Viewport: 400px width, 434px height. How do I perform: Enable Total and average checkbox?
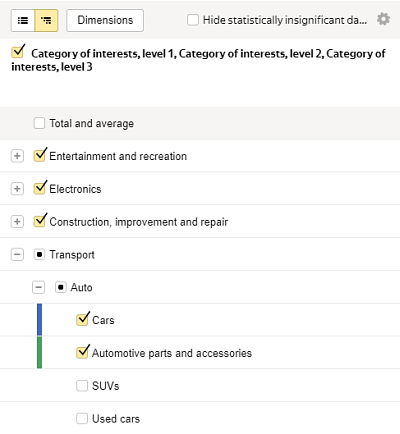[39, 123]
